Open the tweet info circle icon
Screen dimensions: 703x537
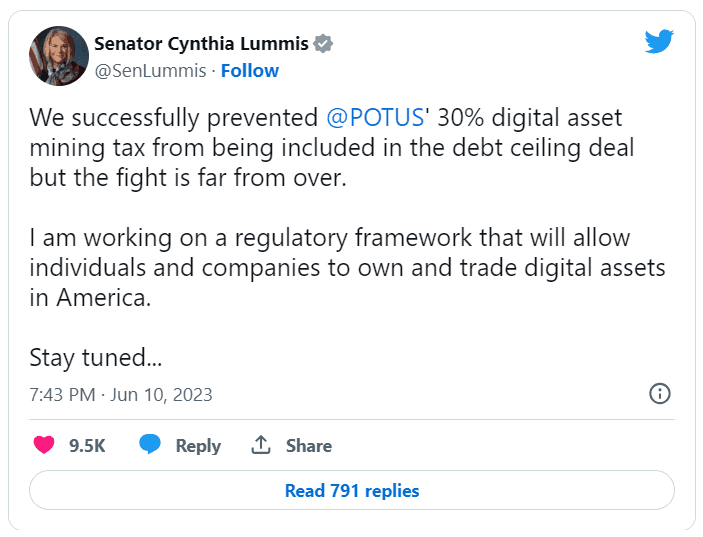pyautogui.click(x=660, y=393)
